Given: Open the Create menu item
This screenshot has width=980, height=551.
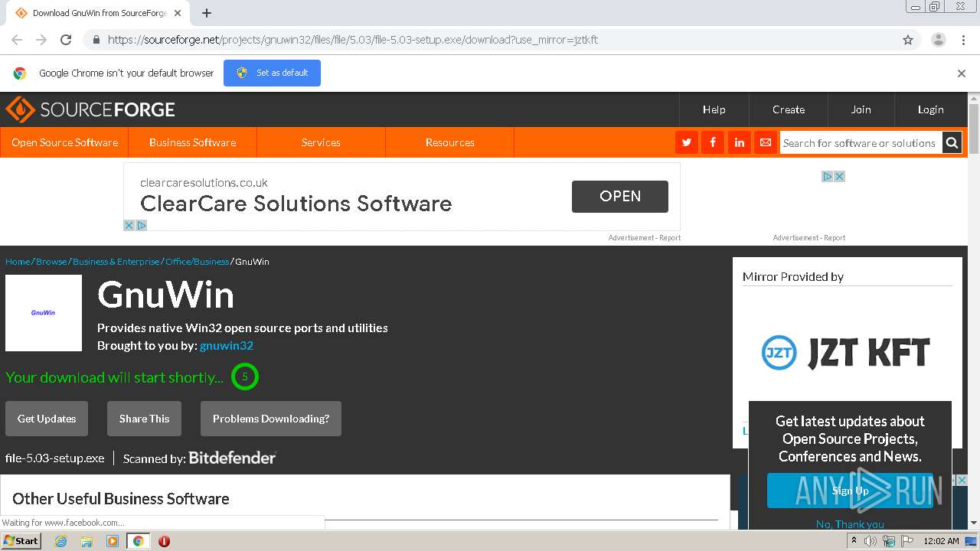Looking at the screenshot, I should 789,109.
